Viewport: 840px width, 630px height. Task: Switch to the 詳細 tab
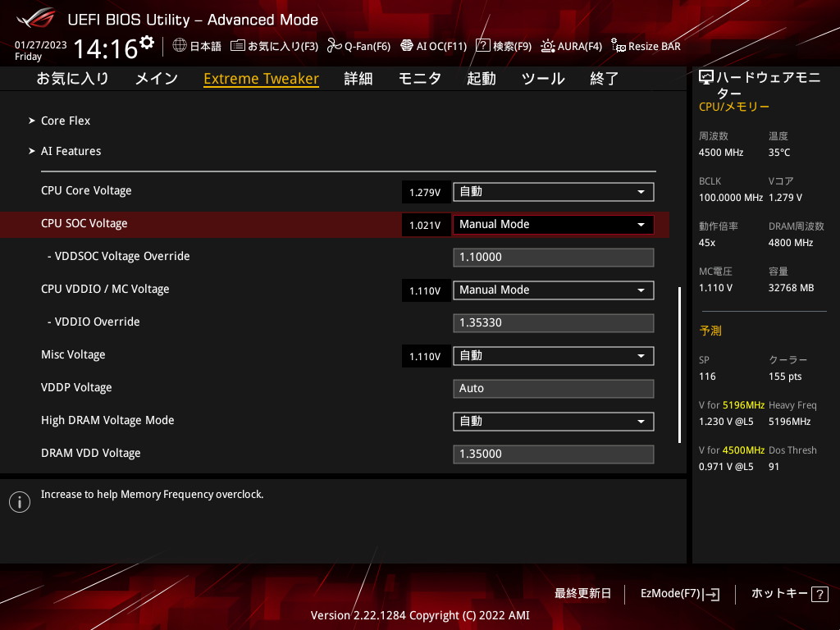[x=358, y=79]
